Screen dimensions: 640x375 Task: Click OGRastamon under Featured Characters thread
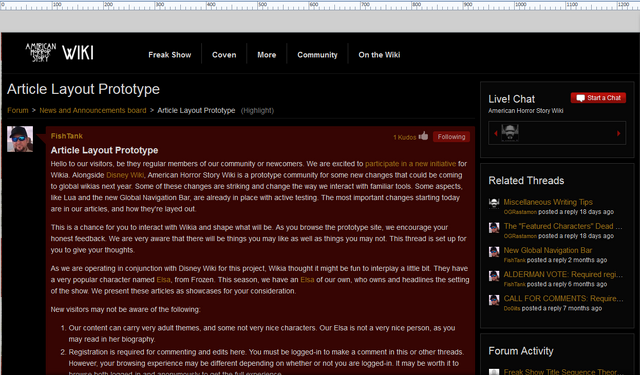point(520,236)
